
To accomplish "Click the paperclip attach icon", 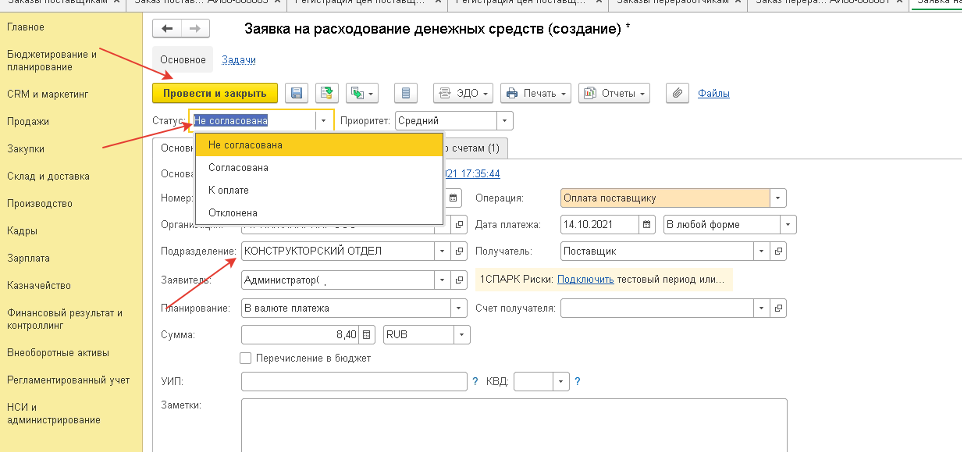I will 677,93.
